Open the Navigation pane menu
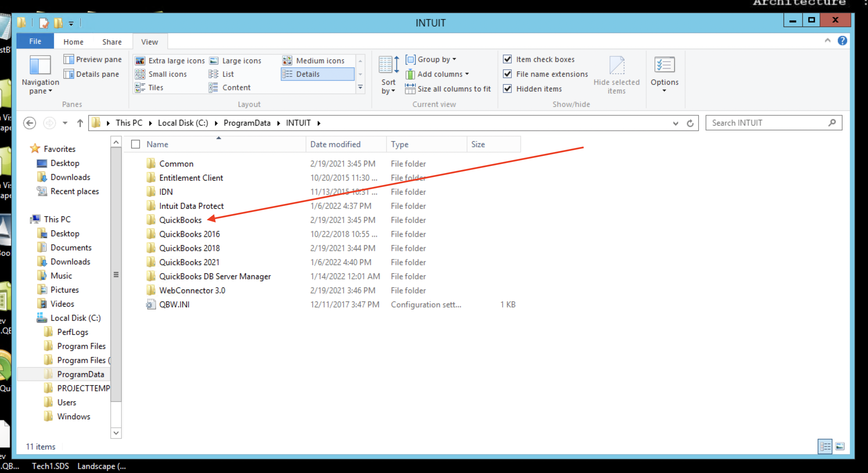The height and width of the screenshot is (473, 868). [40, 75]
